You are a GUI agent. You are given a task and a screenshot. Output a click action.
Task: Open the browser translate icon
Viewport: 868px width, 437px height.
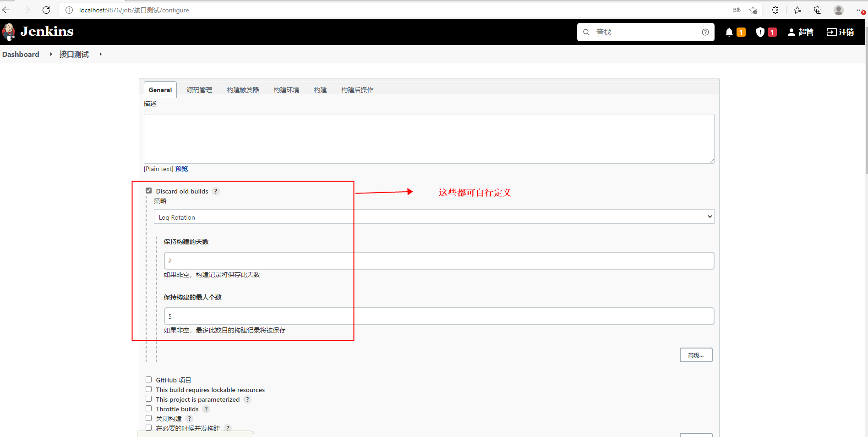coord(737,10)
